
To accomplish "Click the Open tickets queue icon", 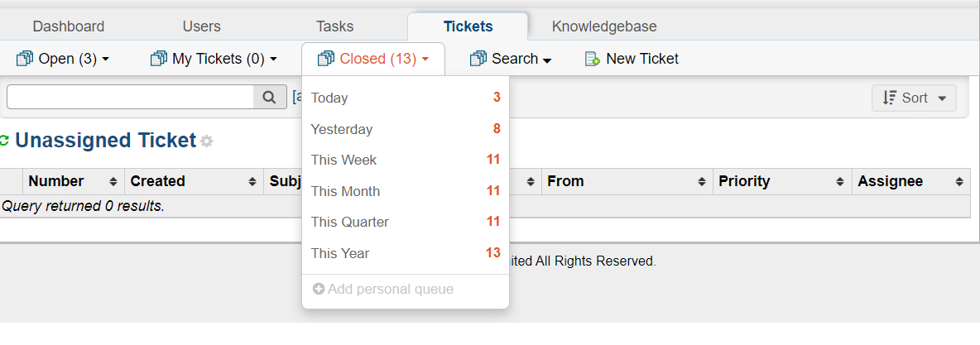I will (24, 59).
